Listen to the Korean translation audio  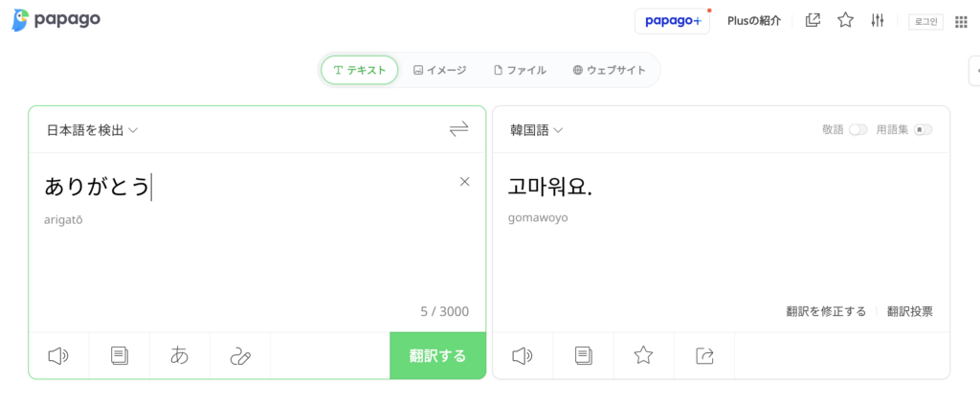[x=522, y=356]
